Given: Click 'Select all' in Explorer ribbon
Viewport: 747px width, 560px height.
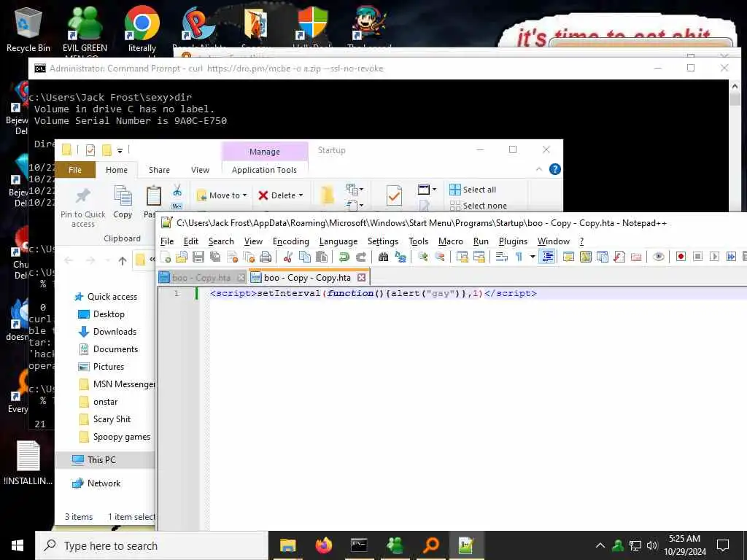Looking at the screenshot, I should click(473, 190).
